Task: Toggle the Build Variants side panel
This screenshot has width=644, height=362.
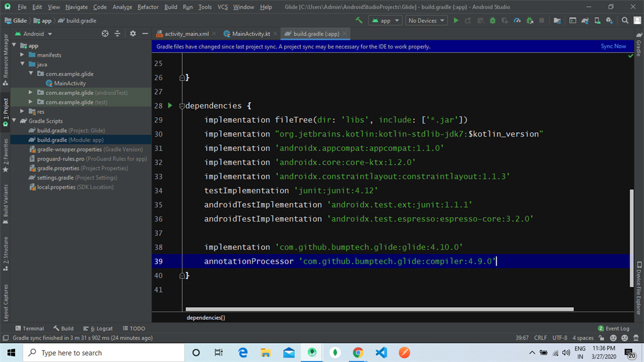Action: coord(5,203)
